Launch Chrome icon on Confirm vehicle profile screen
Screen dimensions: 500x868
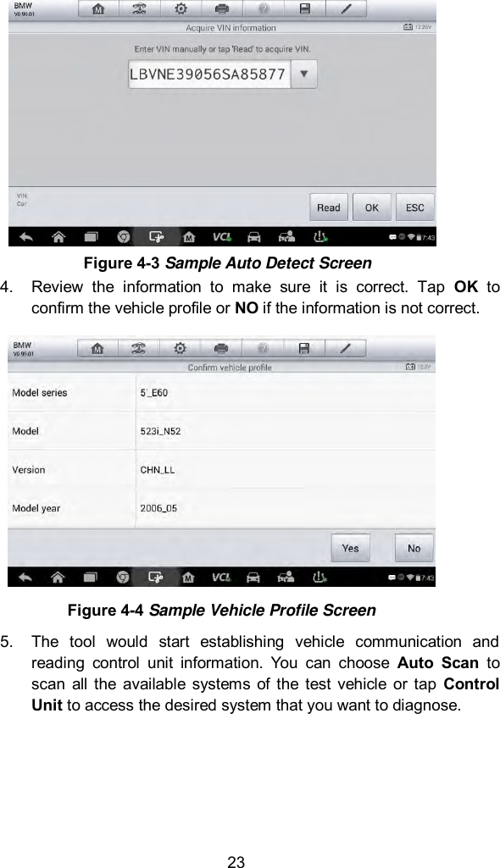(x=123, y=578)
